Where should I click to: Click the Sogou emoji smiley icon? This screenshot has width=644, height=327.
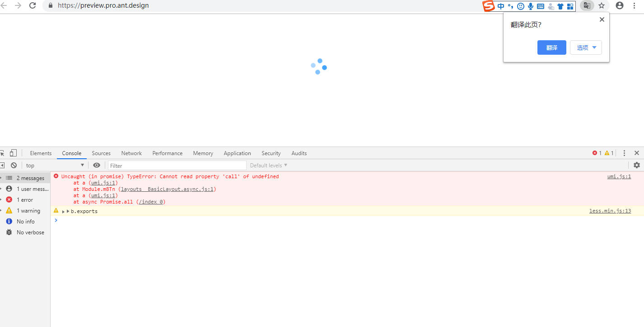[521, 6]
